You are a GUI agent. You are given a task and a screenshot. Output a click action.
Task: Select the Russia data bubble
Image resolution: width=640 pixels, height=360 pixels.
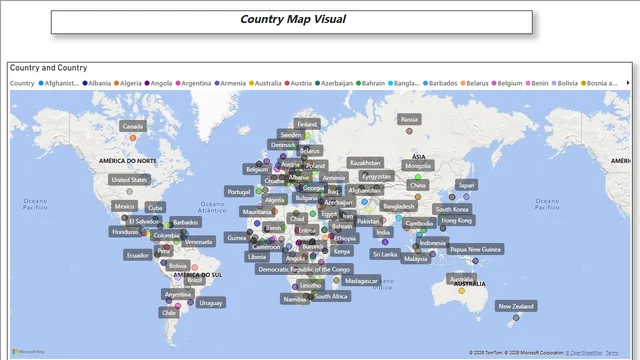coord(409,131)
